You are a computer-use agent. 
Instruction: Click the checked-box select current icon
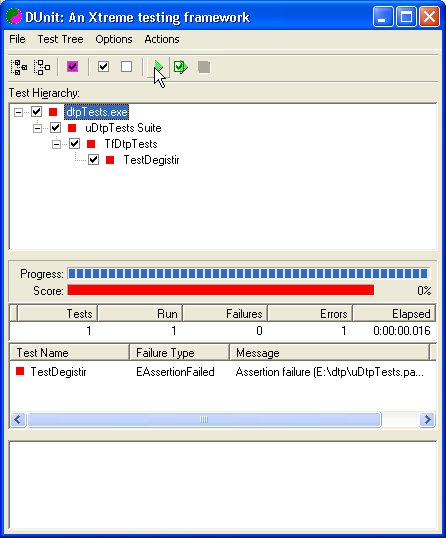click(103, 67)
